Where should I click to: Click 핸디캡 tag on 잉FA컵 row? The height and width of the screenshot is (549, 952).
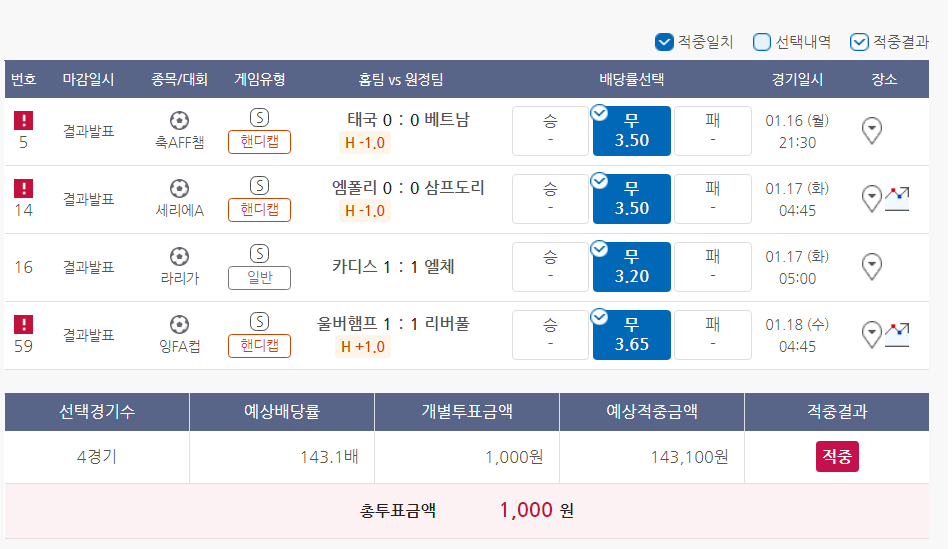pos(259,346)
